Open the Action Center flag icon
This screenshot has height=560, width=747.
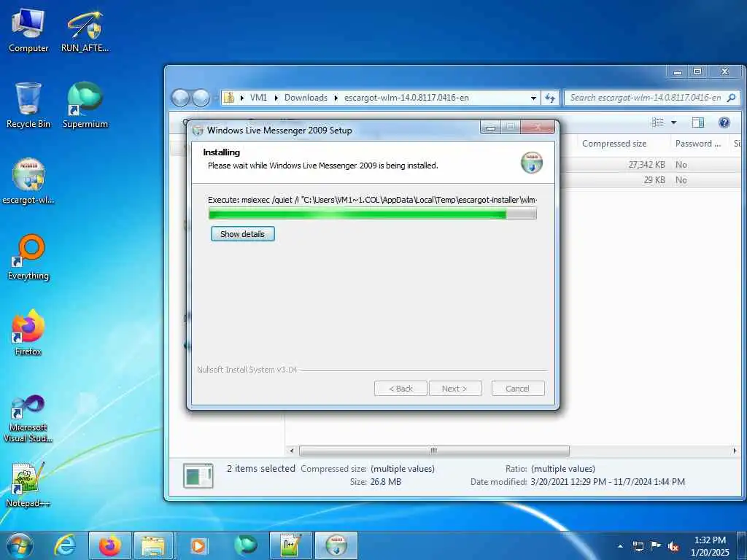(x=656, y=546)
